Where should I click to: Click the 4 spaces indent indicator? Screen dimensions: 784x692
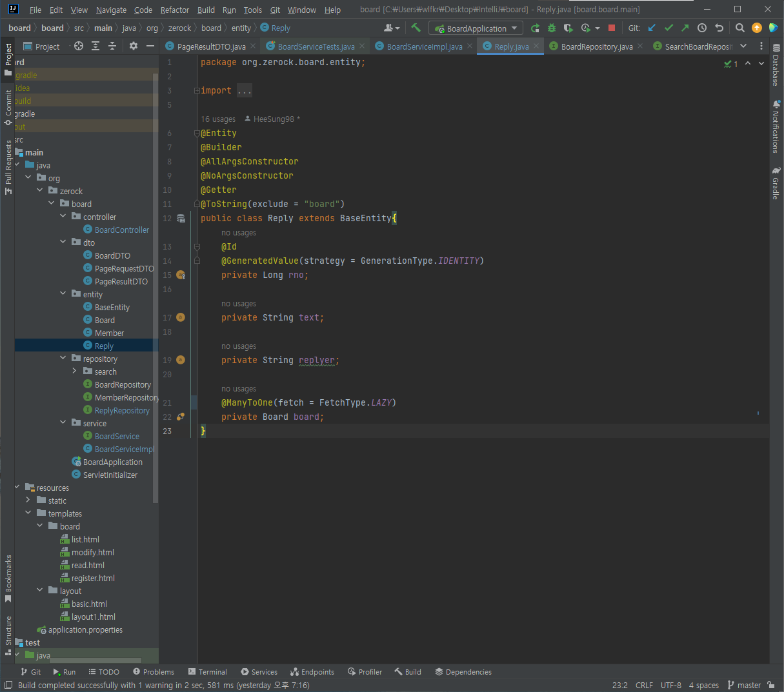[703, 685]
